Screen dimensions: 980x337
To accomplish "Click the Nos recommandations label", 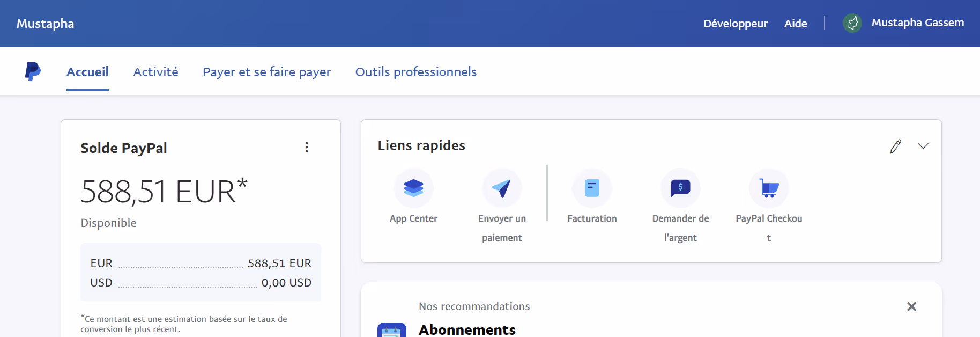I will (474, 306).
